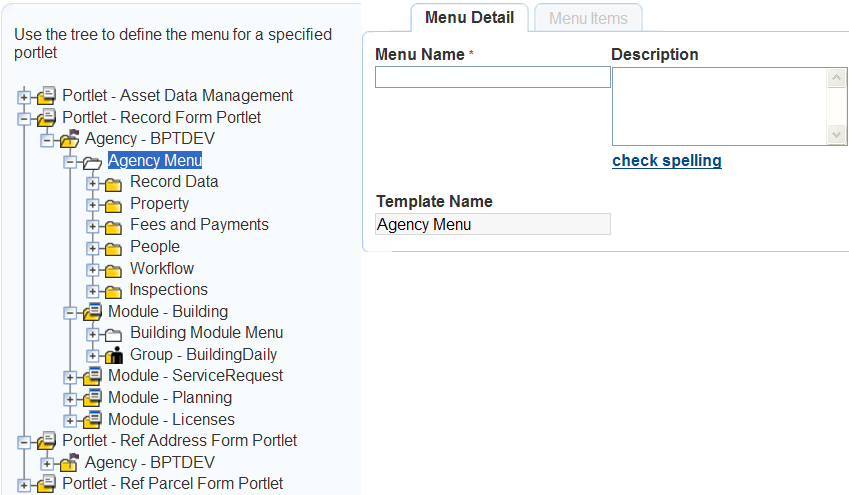Image resolution: width=849 pixels, height=495 pixels.
Task: Click the Menu Name input field
Action: tap(492, 77)
